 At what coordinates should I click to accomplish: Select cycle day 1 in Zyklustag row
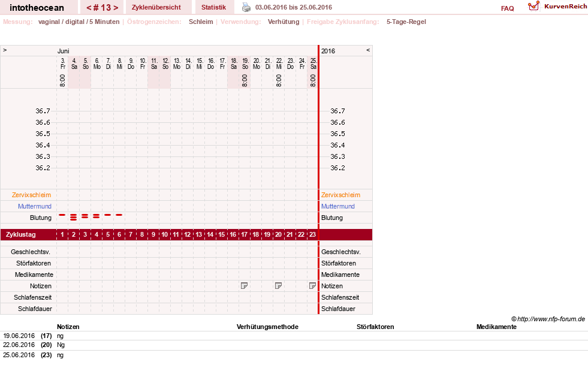coord(62,234)
